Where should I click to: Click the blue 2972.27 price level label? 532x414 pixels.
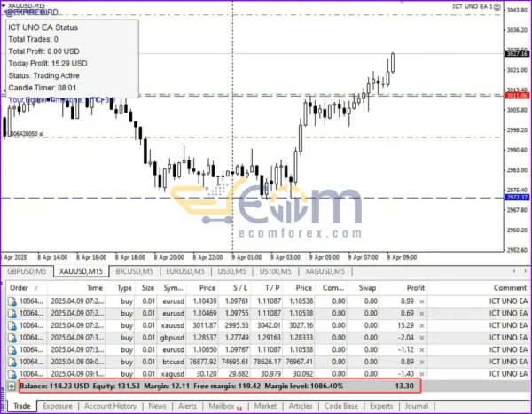tap(516, 198)
